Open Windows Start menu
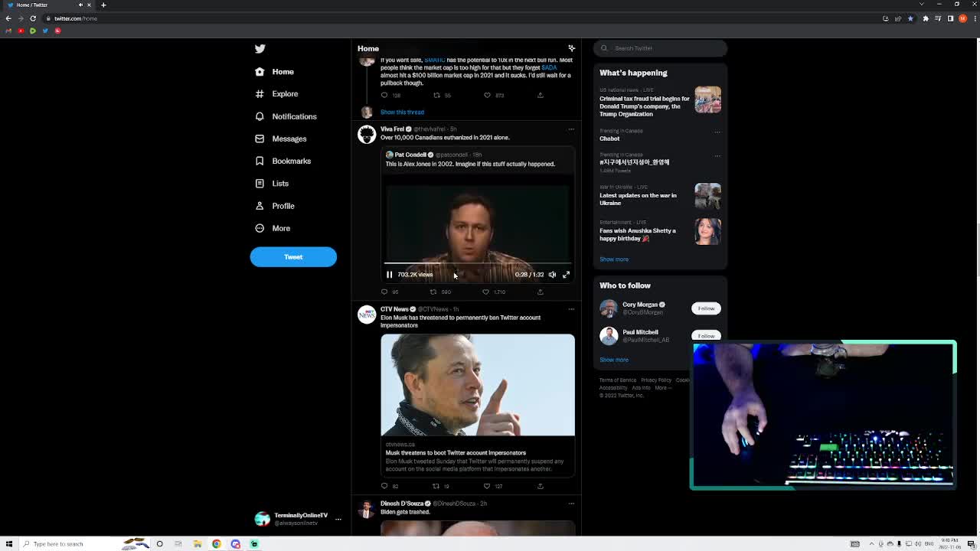The width and height of the screenshot is (980, 551). pos(9,544)
